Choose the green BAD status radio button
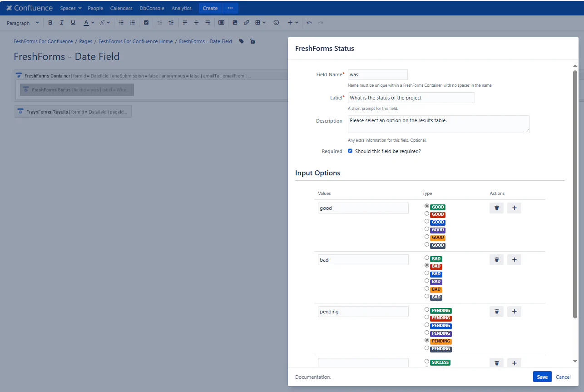This screenshot has width=584, height=392. click(427, 258)
